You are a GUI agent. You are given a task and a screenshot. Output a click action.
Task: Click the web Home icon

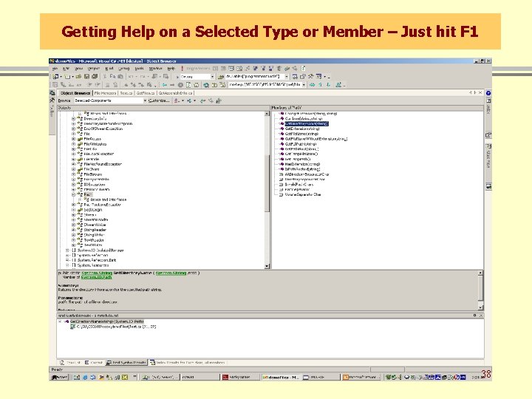click(x=196, y=85)
